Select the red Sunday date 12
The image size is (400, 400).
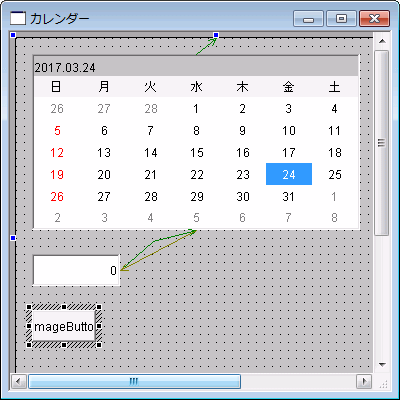click(57, 153)
